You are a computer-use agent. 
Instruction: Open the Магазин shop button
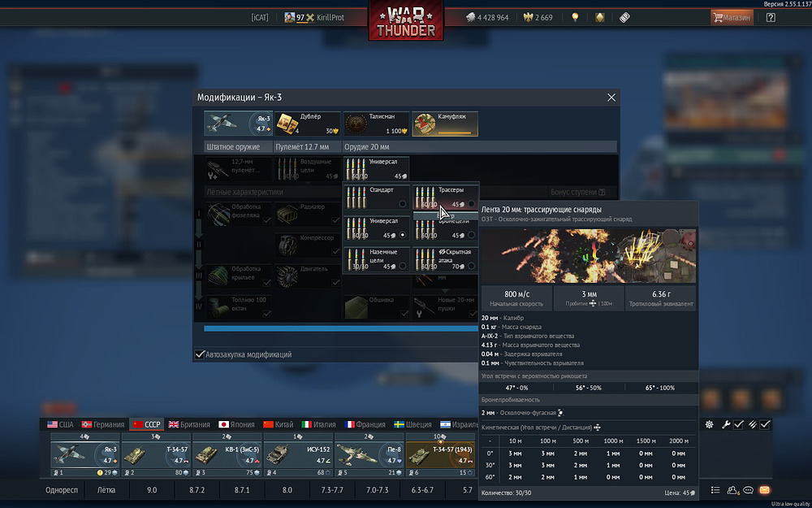732,17
